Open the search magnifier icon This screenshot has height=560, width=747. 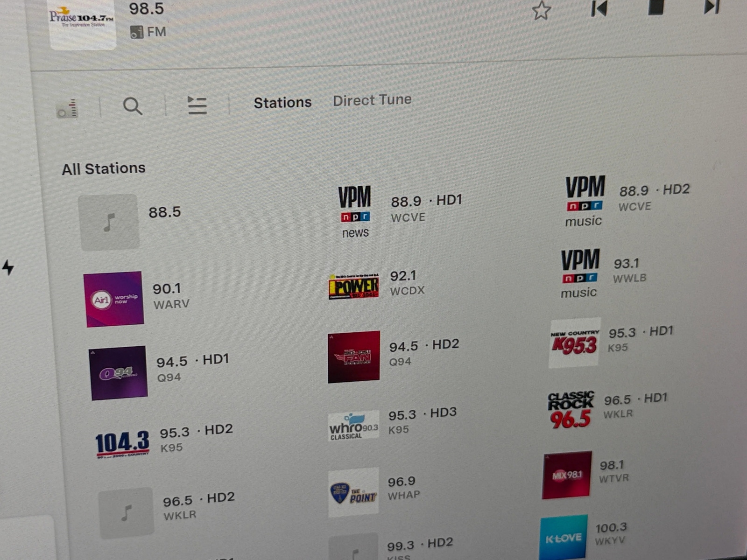[133, 106]
